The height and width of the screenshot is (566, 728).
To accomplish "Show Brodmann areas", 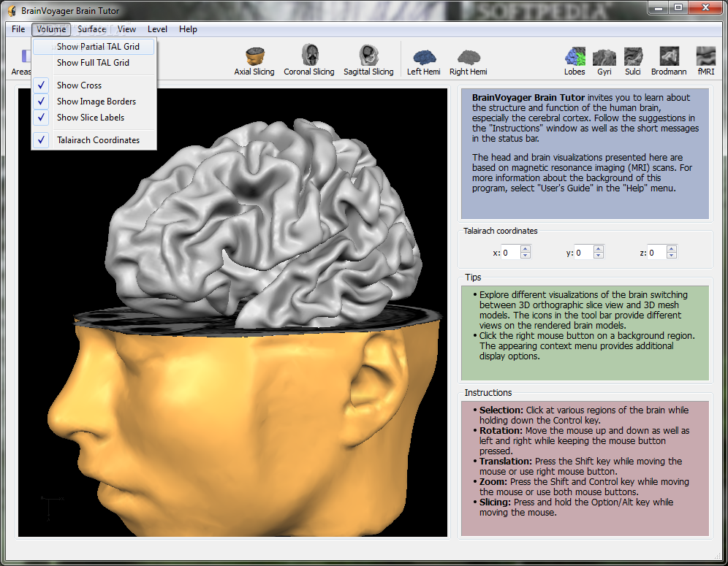I will (x=669, y=61).
